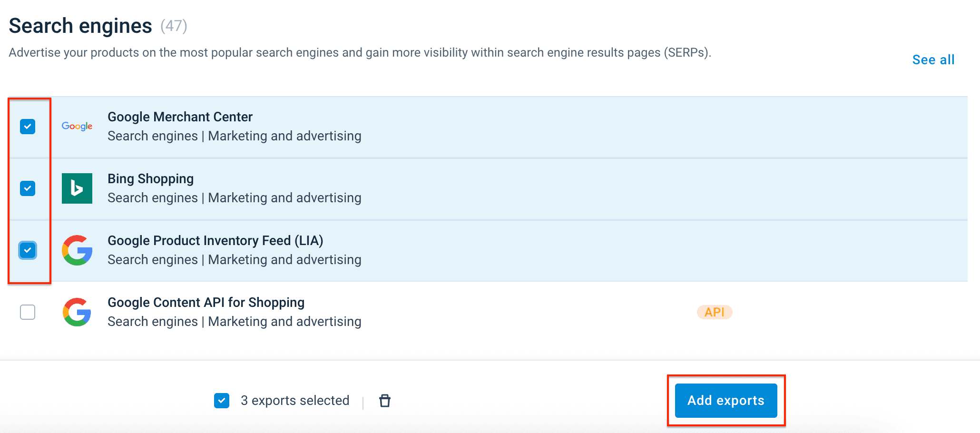
Task: Click the Search engines section heading
Action: (x=80, y=26)
